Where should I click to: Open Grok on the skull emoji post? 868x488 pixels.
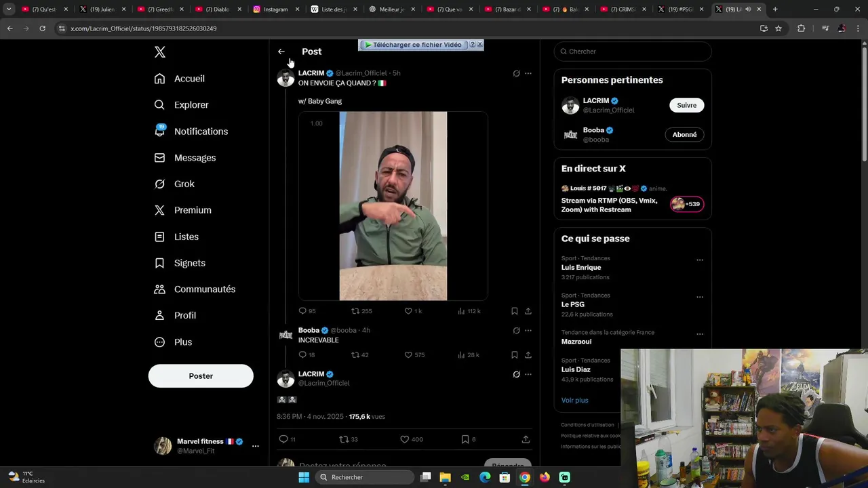(x=516, y=374)
